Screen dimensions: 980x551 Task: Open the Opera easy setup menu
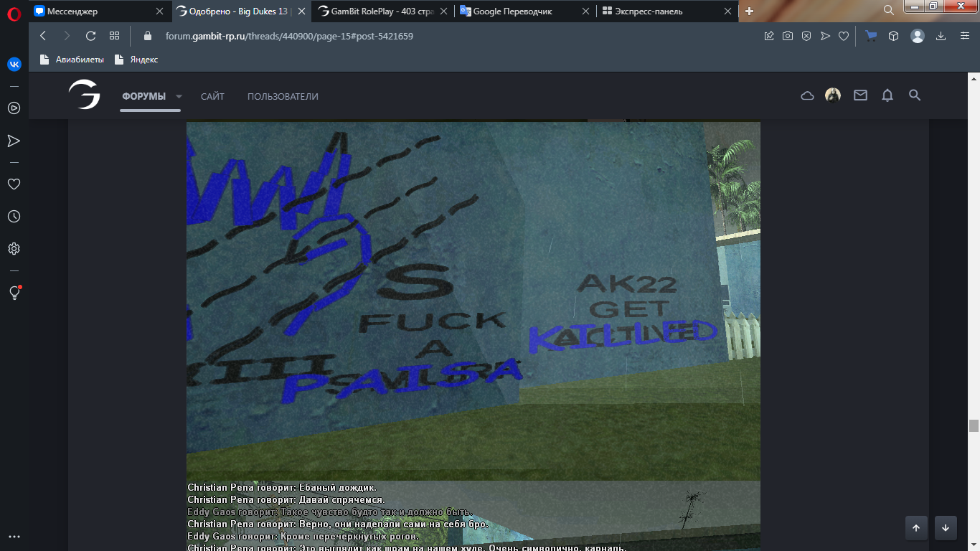coord(965,36)
